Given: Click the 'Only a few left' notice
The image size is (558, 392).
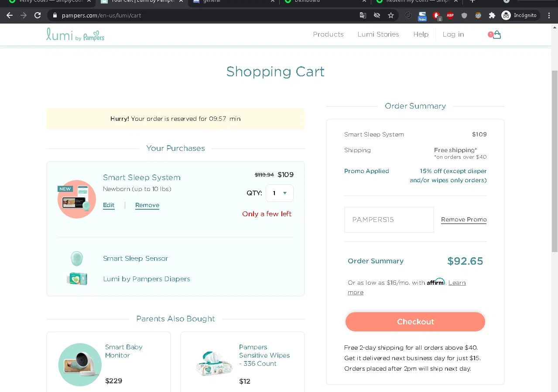Looking at the screenshot, I should (x=267, y=214).
